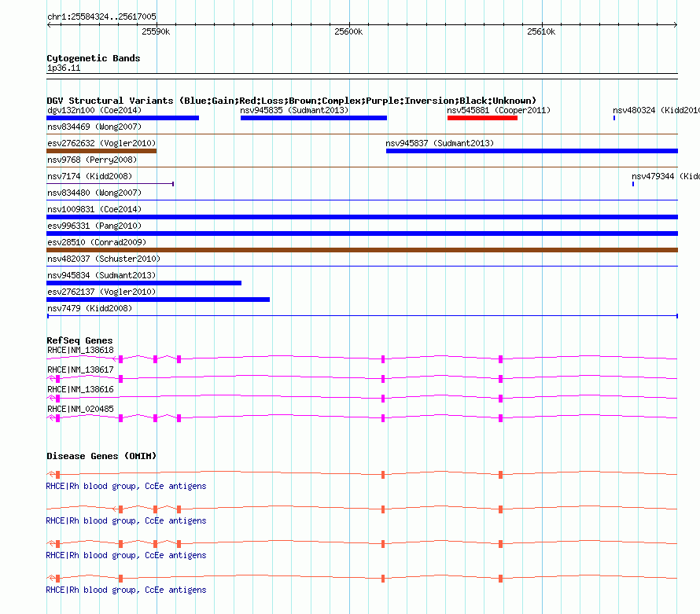Image resolution: width=700 pixels, height=614 pixels.
Task: Open the RHCE|NM_138618 transcript label
Action: pyautogui.click(x=80, y=351)
